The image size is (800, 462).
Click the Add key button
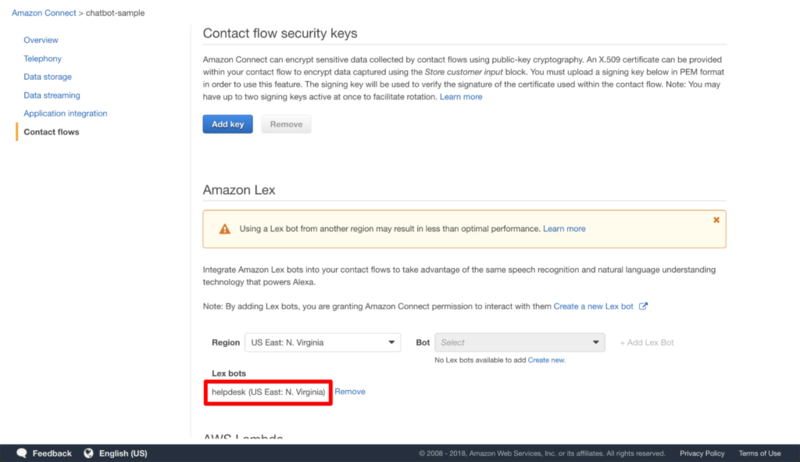click(x=227, y=124)
